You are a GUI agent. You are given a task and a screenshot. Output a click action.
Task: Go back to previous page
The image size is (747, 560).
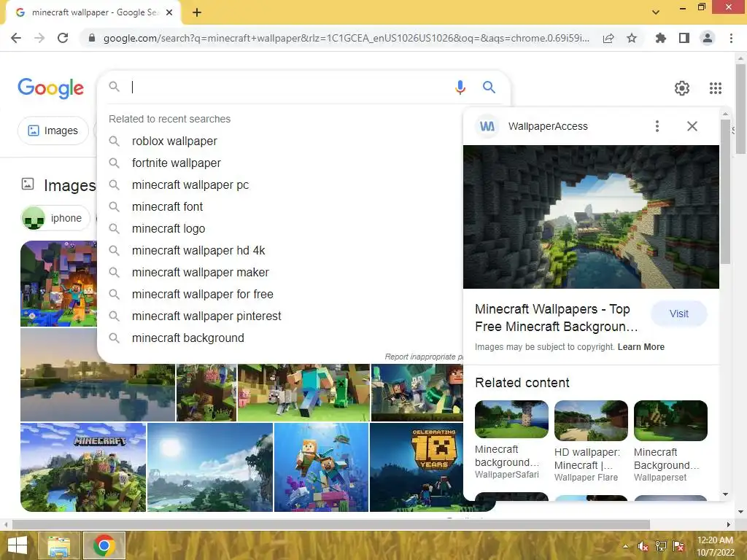tap(16, 38)
